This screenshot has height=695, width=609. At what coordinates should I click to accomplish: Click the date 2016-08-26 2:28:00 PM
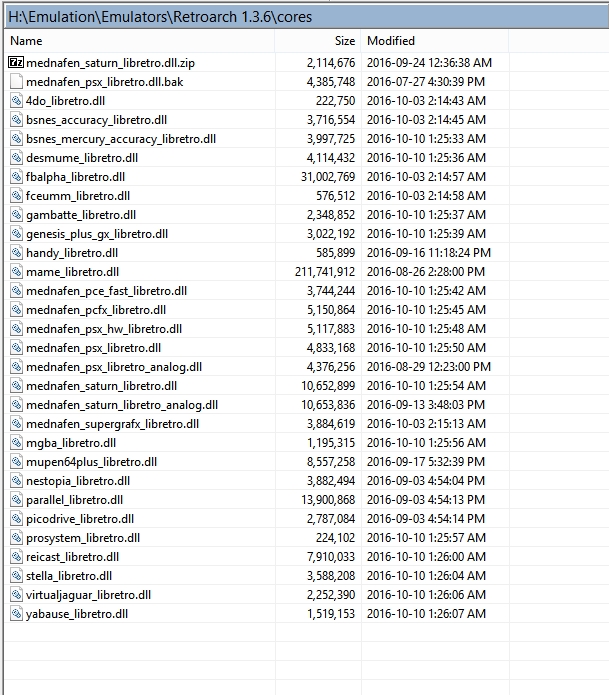[426, 272]
